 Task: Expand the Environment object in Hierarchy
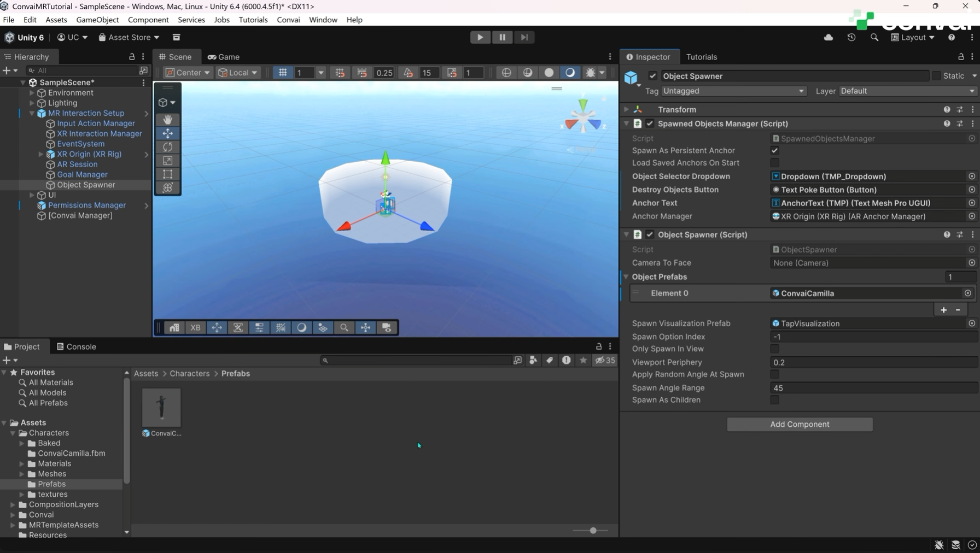32,93
